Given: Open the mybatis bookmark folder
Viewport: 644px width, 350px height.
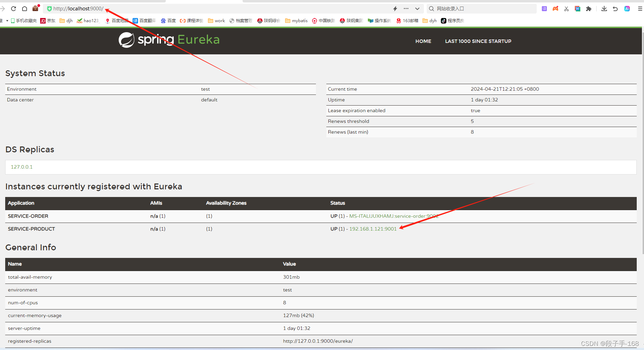Looking at the screenshot, I should tap(296, 21).
